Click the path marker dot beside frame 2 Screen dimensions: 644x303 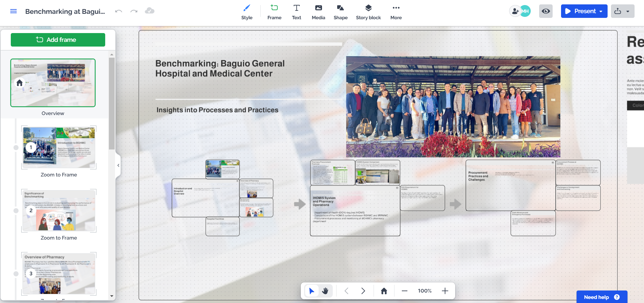(16, 211)
